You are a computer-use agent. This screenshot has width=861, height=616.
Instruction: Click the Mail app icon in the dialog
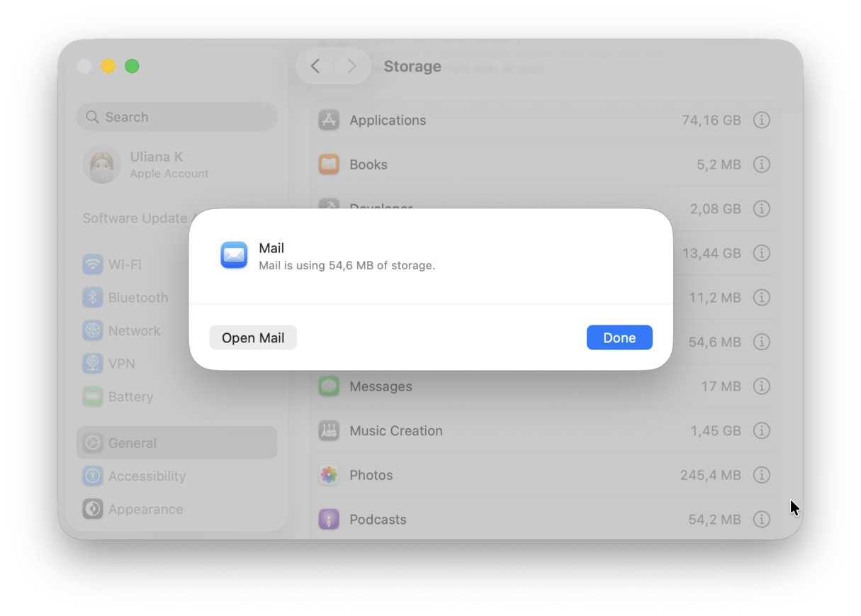tap(234, 255)
